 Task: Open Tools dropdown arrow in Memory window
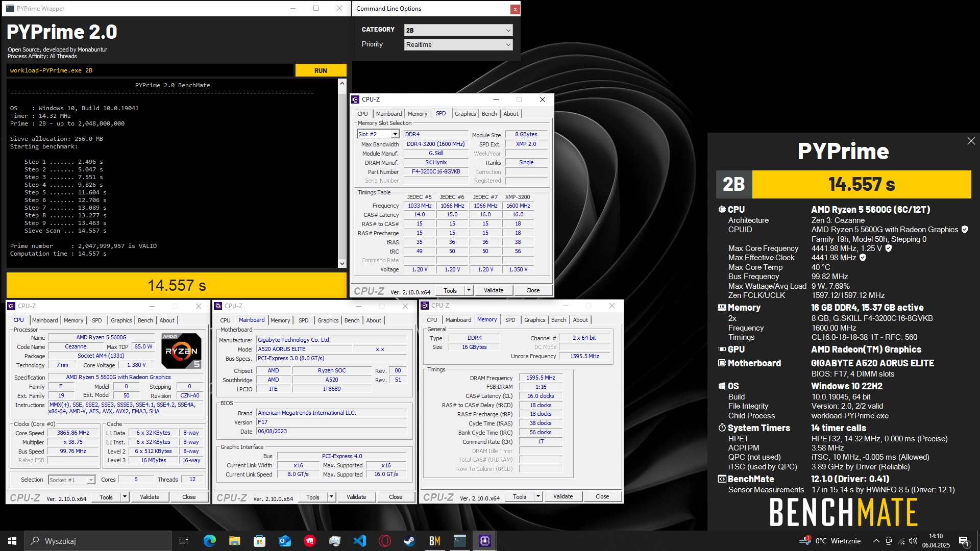[538, 496]
